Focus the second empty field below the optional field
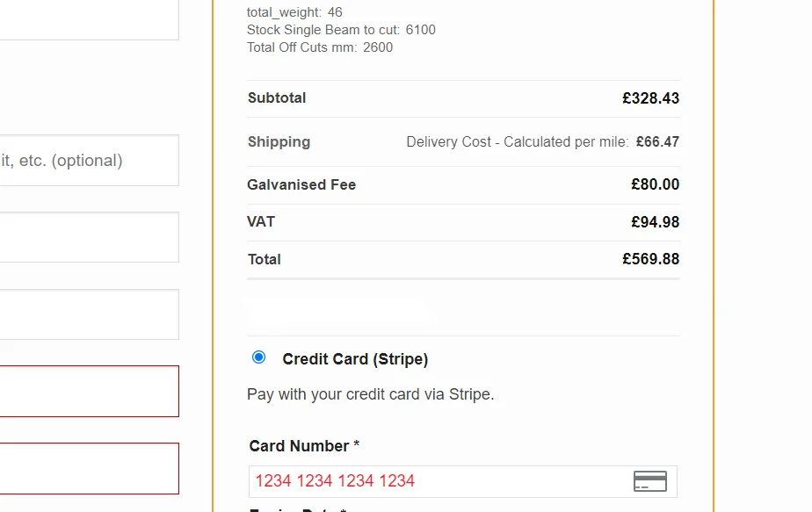Screen dimensions: 812x512 pos(88,314)
